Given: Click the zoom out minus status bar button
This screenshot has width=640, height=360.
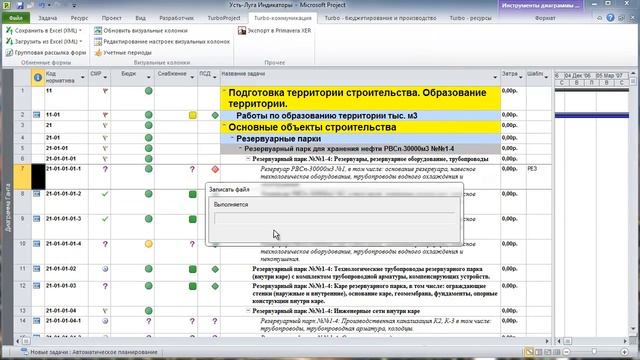Looking at the screenshot, I should pyautogui.click(x=567, y=352).
